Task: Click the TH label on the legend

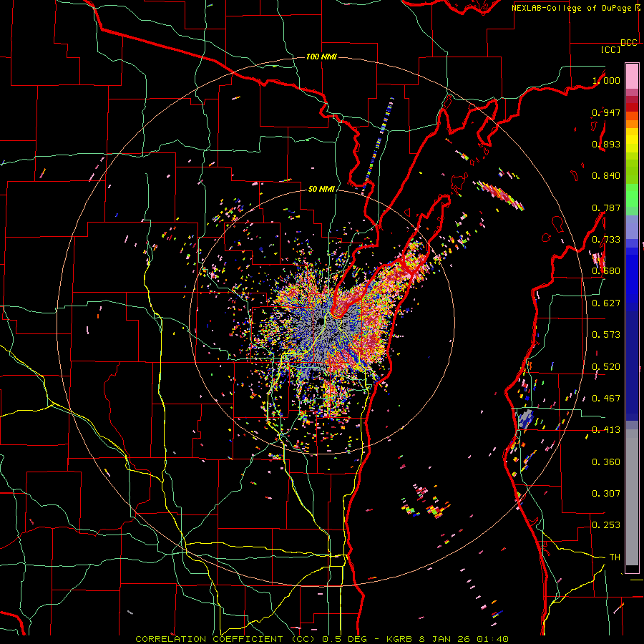Action: (615, 557)
